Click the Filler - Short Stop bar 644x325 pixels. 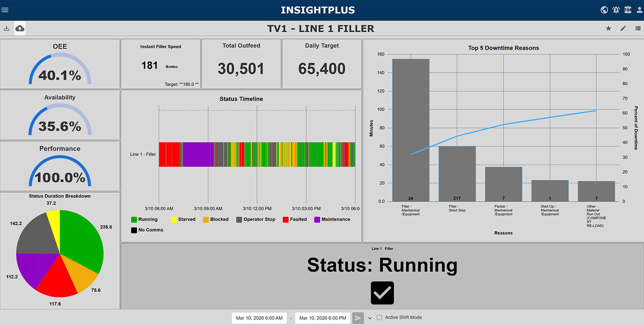(x=457, y=173)
